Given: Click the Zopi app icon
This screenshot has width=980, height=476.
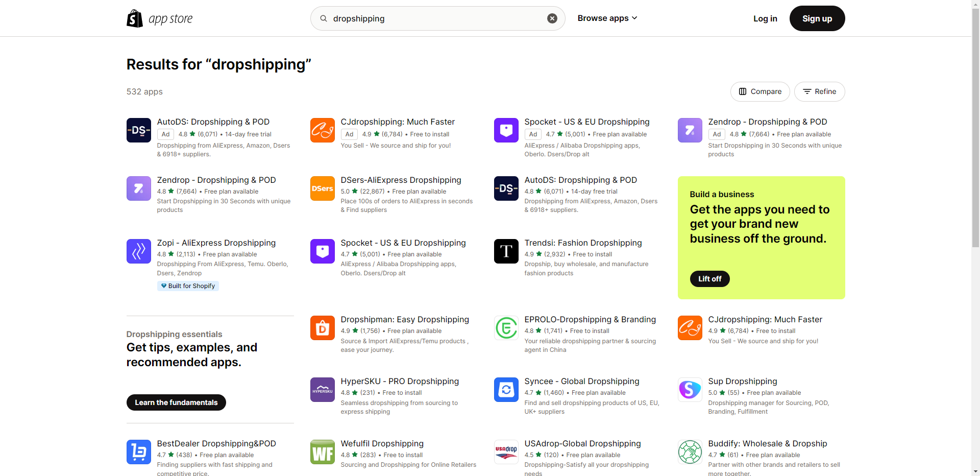Looking at the screenshot, I should [x=139, y=251].
